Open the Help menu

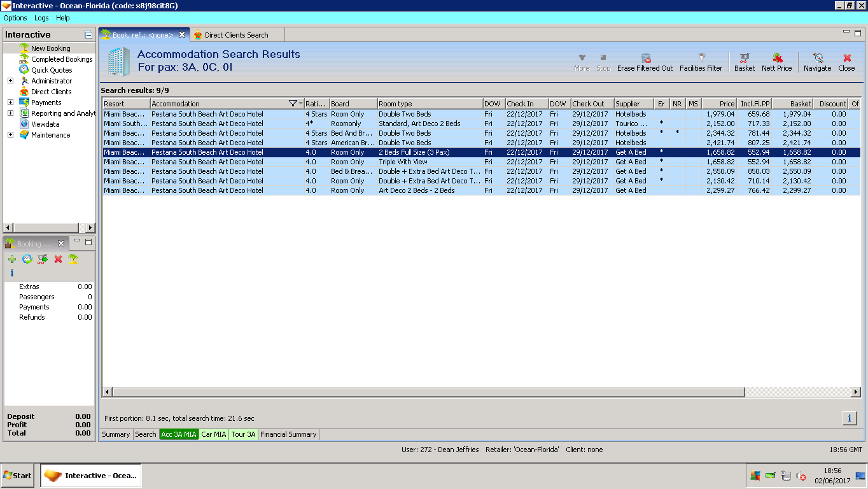pyautogui.click(x=62, y=18)
